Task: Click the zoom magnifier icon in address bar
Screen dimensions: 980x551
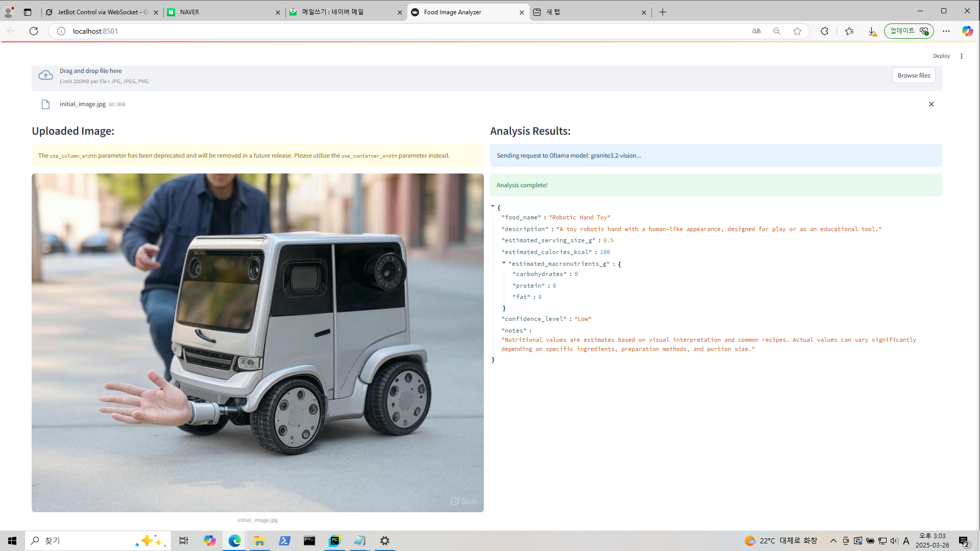Action: click(776, 31)
